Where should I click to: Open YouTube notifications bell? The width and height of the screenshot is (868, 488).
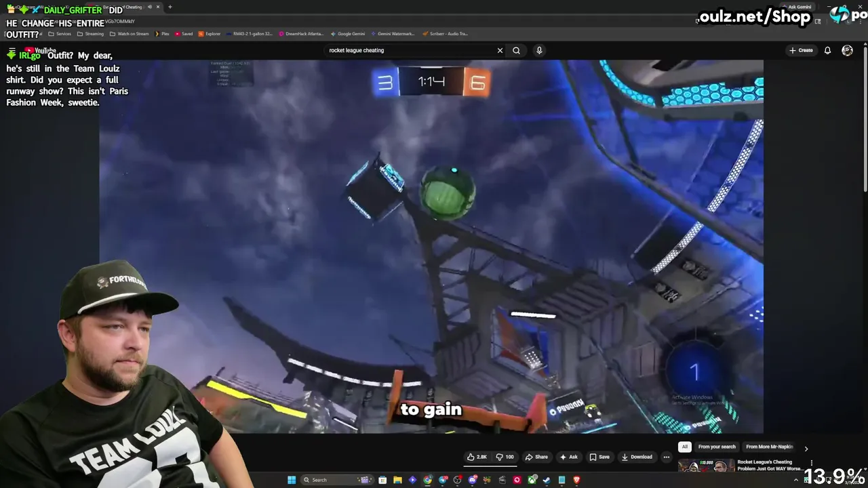(827, 50)
